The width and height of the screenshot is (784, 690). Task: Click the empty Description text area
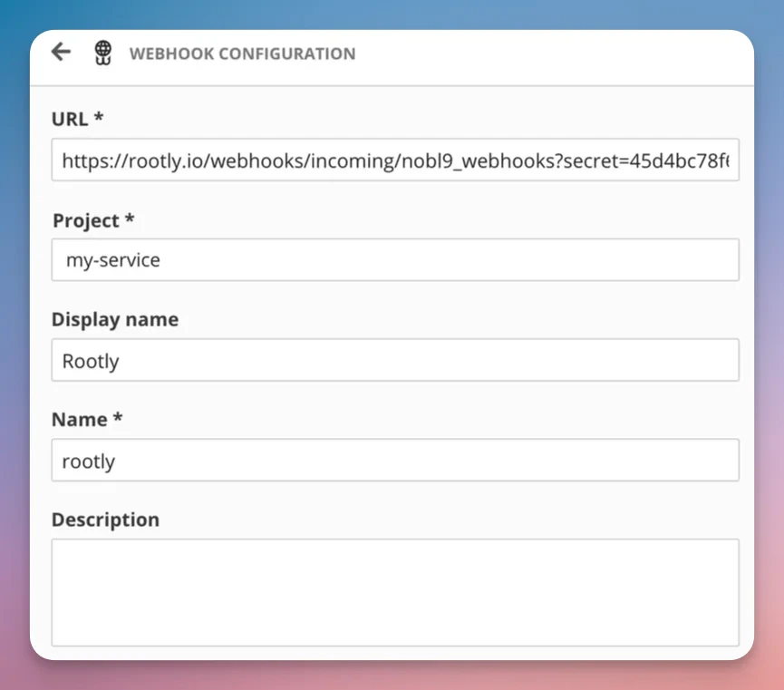(x=394, y=589)
